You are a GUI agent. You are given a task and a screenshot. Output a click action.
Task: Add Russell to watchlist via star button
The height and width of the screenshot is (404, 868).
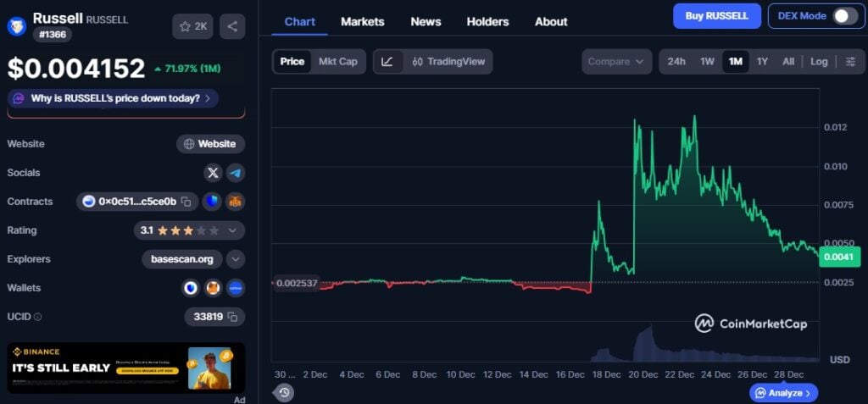192,26
